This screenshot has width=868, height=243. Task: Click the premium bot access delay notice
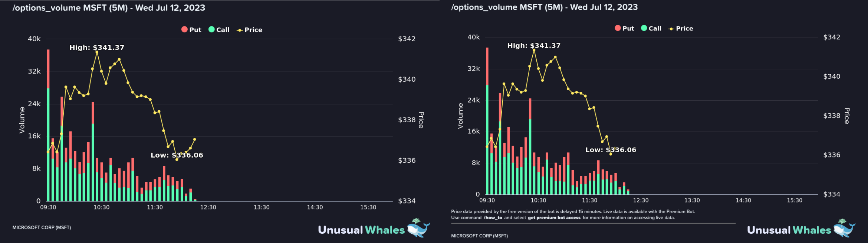(x=573, y=214)
